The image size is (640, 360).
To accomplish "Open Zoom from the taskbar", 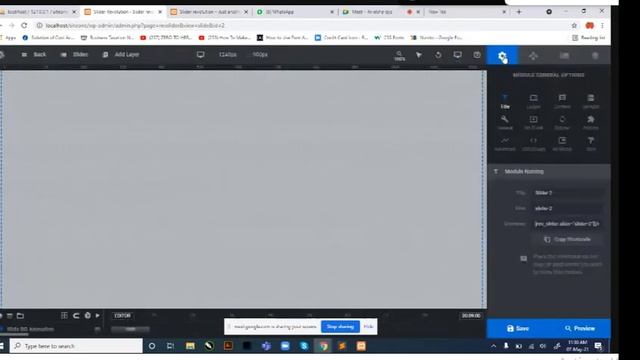I will pos(285,346).
